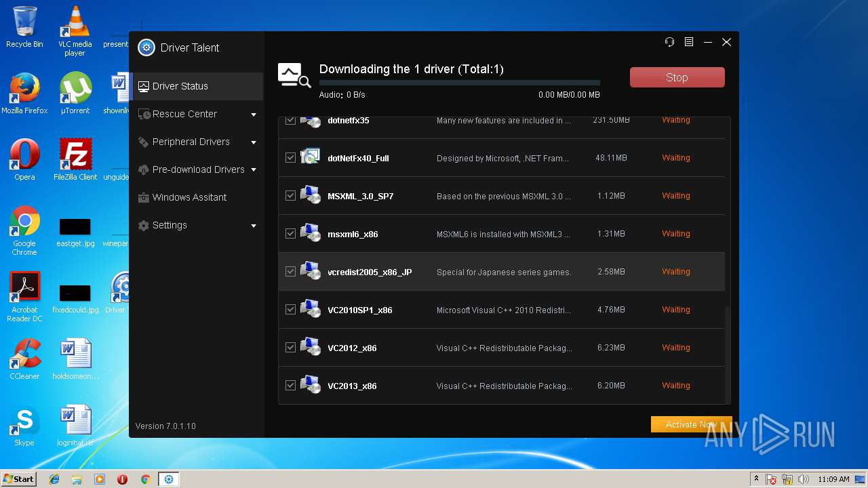Select the loginitial.rtf desktop file
Image resolution: width=868 pixels, height=488 pixels.
point(75,426)
